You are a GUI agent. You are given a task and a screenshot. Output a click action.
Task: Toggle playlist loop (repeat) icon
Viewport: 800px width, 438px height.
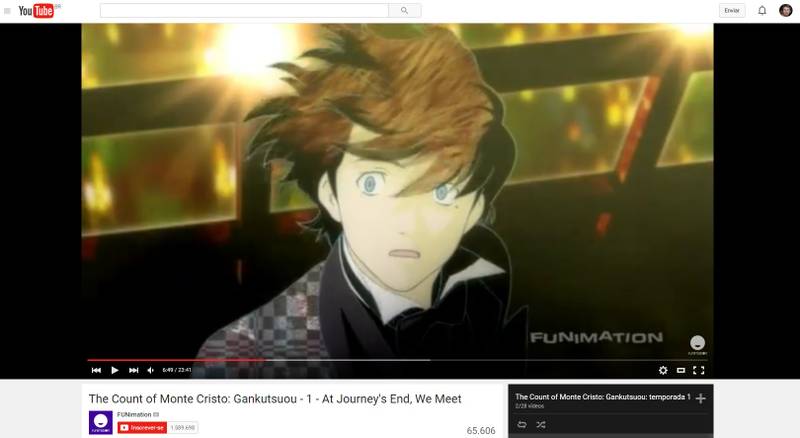[x=521, y=424]
